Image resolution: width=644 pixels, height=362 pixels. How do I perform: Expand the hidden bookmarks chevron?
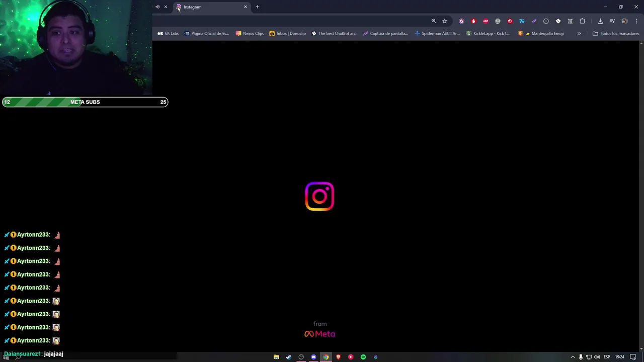coord(579,34)
